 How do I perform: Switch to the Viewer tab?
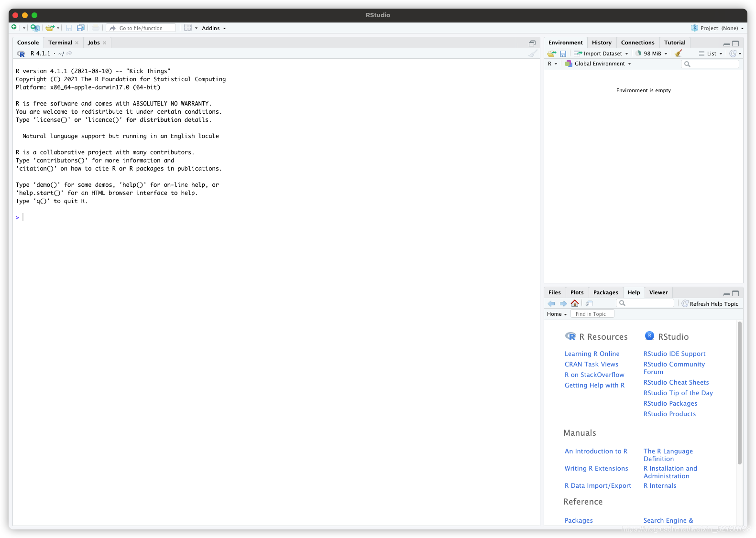[x=658, y=292]
